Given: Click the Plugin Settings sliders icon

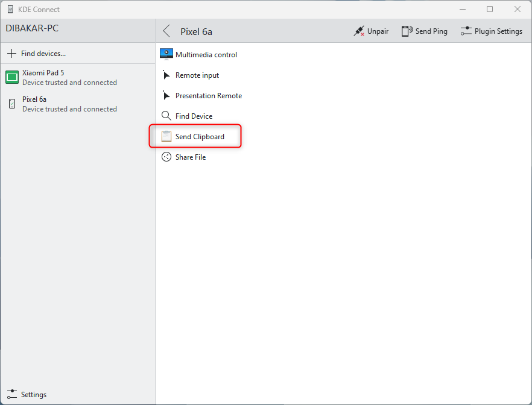Looking at the screenshot, I should tap(466, 31).
